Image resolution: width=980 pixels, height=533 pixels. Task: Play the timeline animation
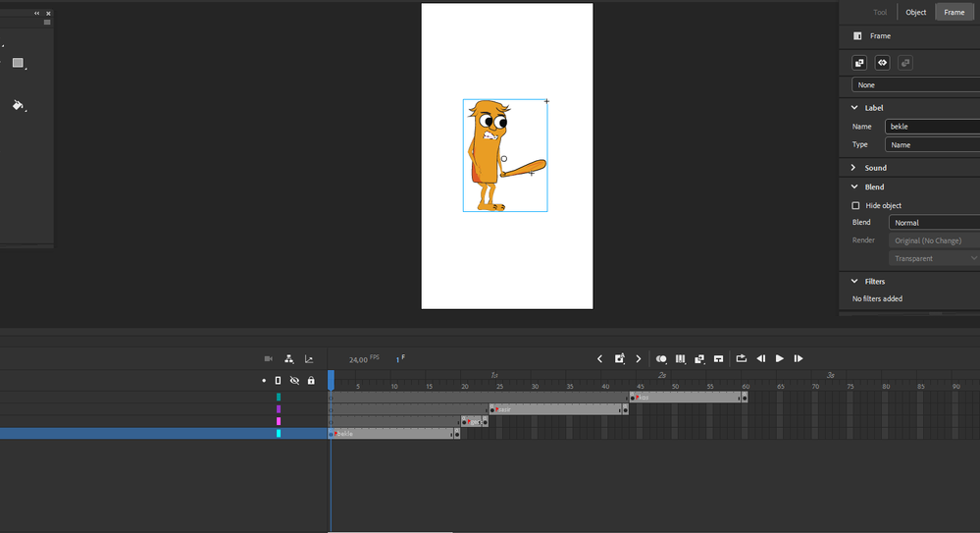(780, 359)
